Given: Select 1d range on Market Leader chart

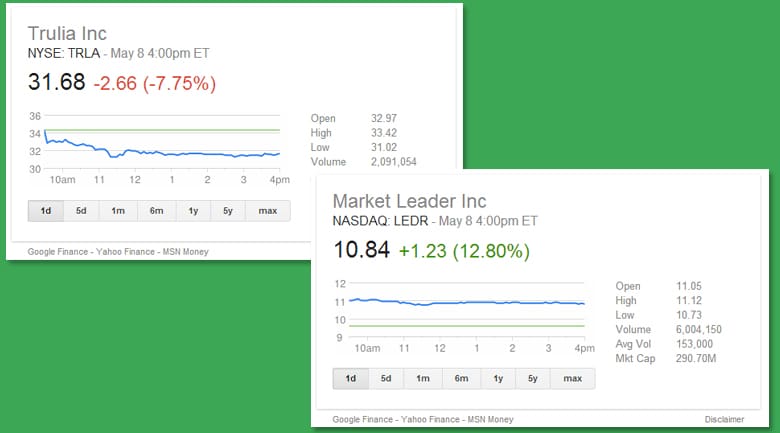Looking at the screenshot, I should coord(350,379).
